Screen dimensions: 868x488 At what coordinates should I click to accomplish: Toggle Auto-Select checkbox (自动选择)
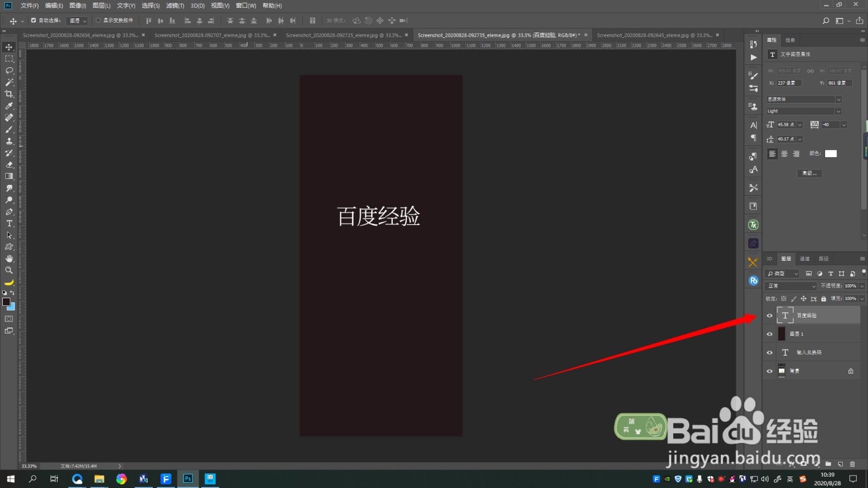33,20
